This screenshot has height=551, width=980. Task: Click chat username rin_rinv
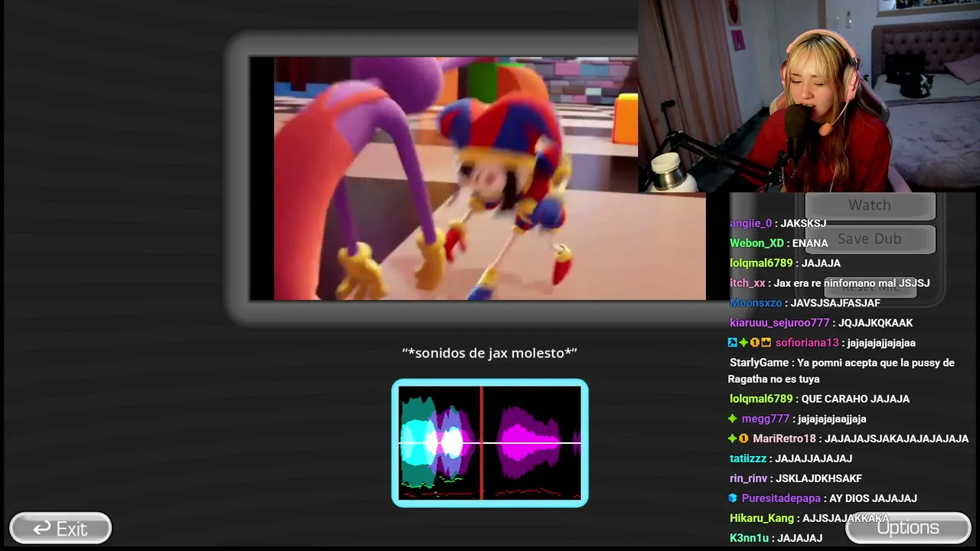point(748,478)
